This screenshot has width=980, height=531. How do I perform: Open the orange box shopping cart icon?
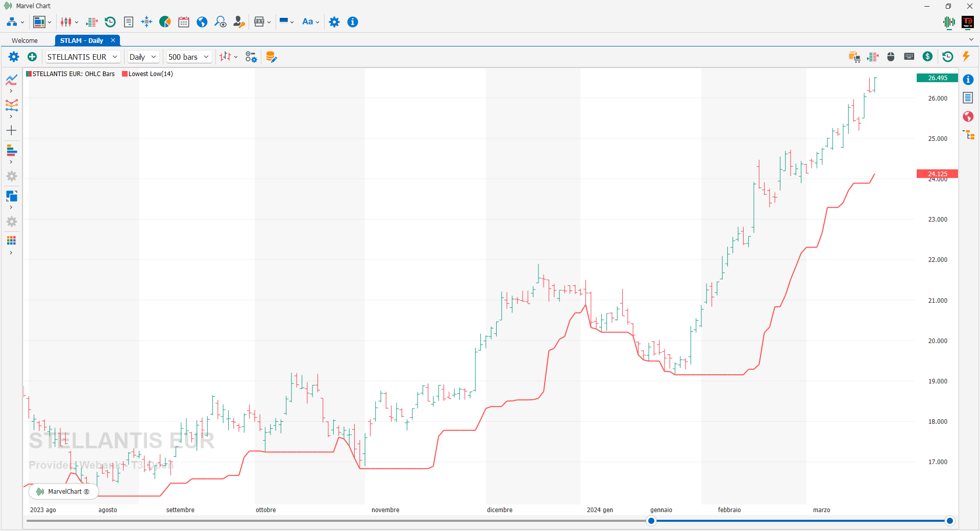854,57
